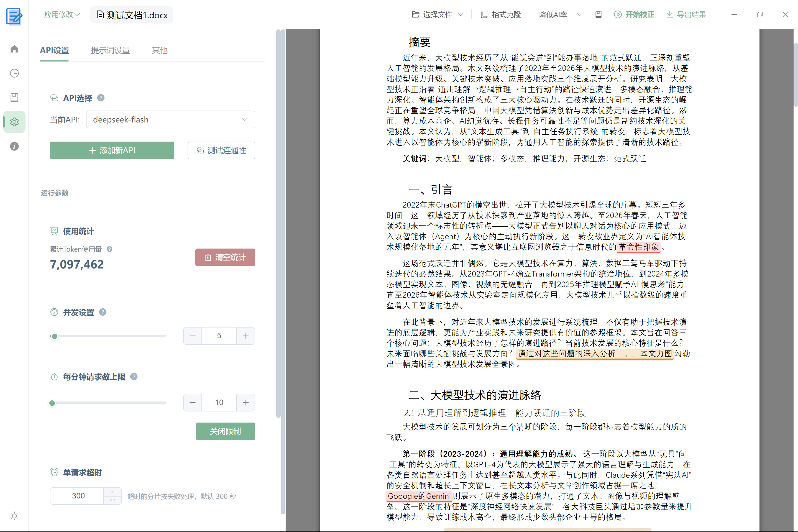The height and width of the screenshot is (532, 798).
Task: Switch to the 提示词设置 tab
Action: (110, 50)
